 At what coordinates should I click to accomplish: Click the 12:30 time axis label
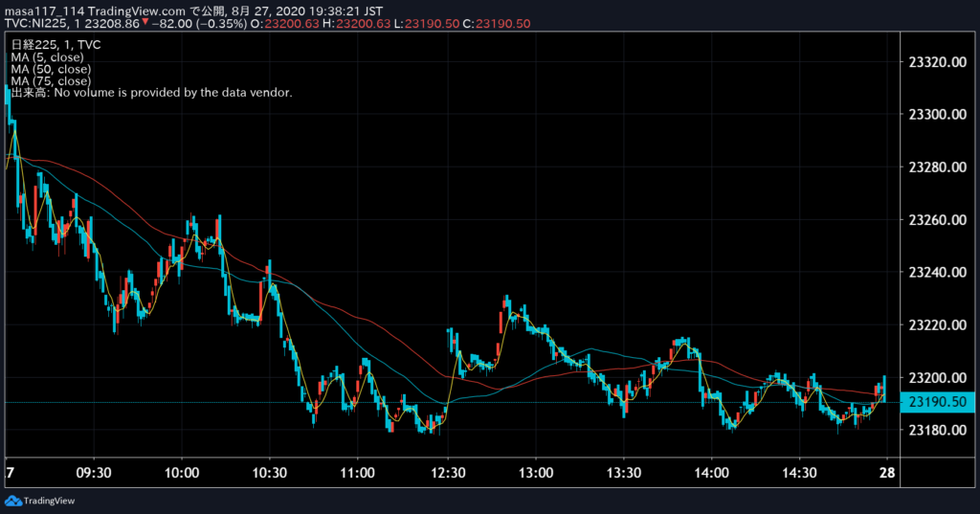tap(448, 473)
